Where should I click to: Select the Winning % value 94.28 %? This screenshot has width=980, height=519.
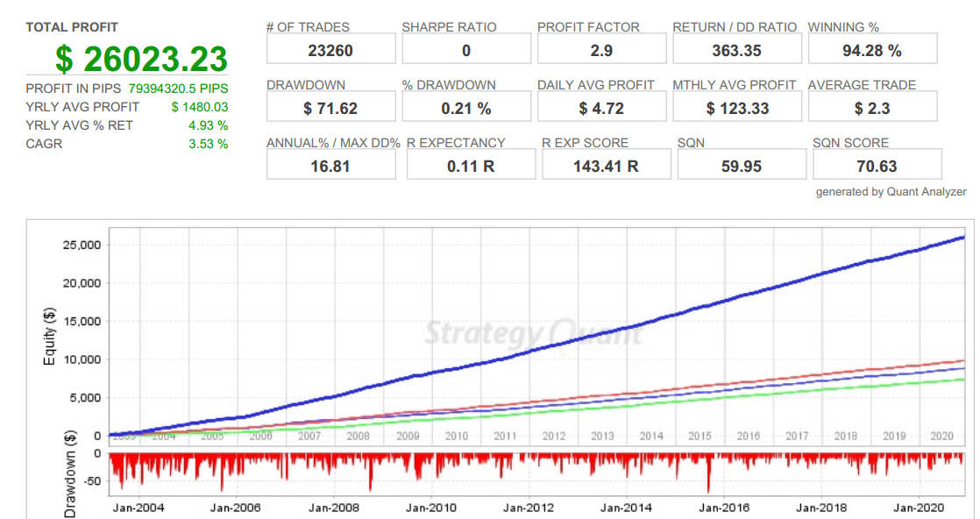[x=872, y=50]
